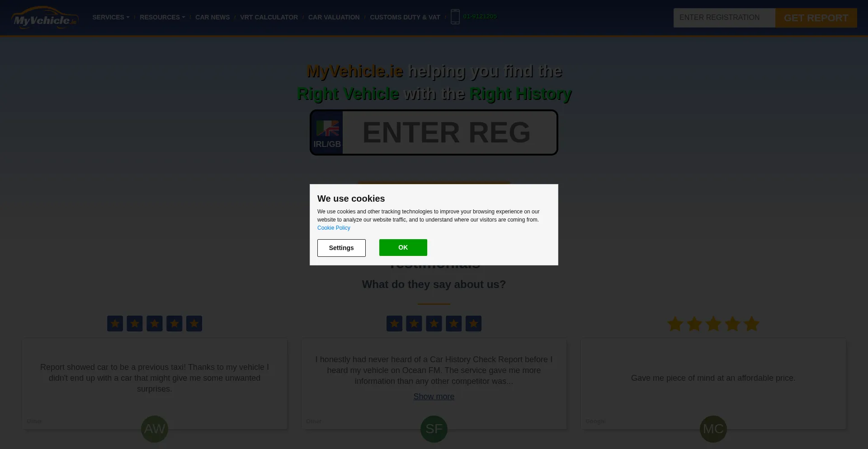Open the Car News page
This screenshot has width=868, height=449.
click(x=212, y=17)
